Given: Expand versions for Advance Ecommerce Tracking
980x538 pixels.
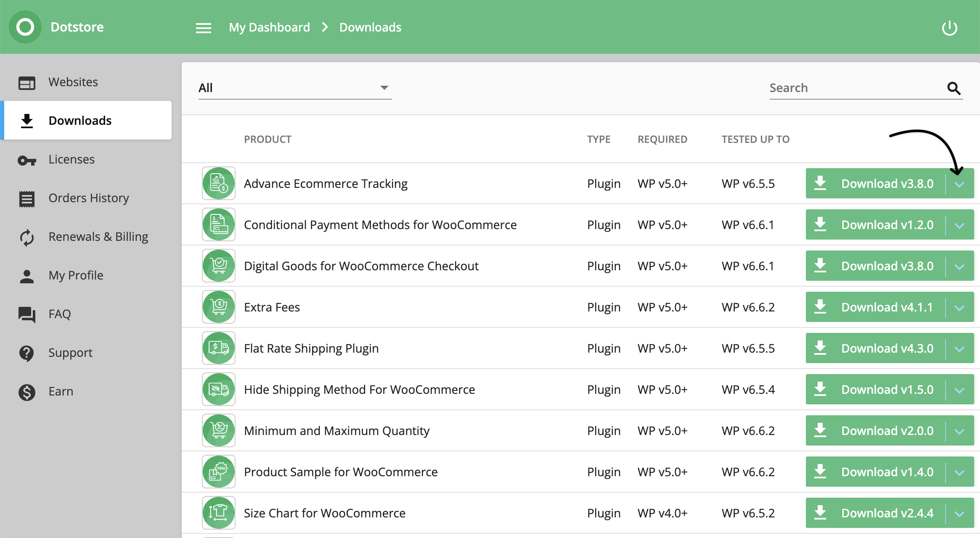Looking at the screenshot, I should pos(959,184).
